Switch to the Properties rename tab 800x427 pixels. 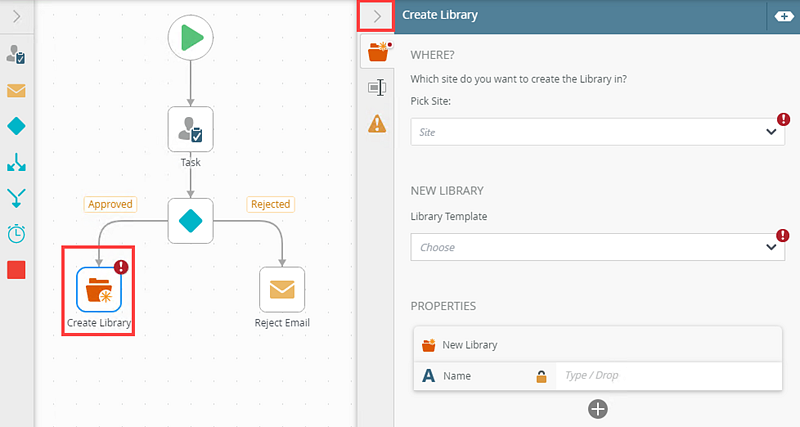tap(377, 88)
